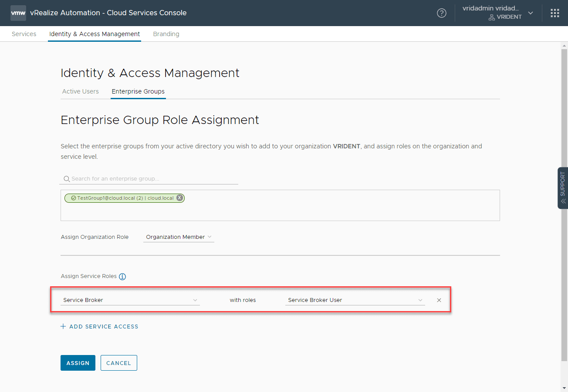Click the Assign button
568x392 pixels.
pos(78,363)
